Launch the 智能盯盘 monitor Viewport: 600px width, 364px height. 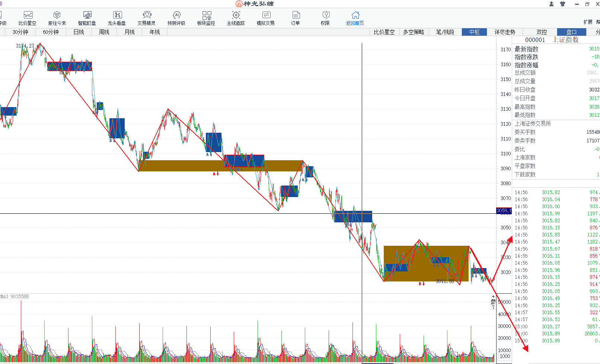[x=87, y=18]
